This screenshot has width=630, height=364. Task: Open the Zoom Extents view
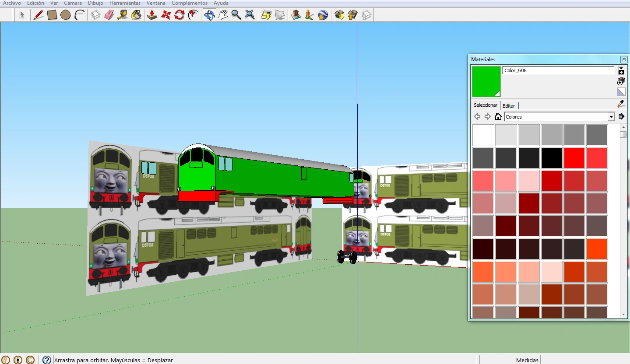coord(250,14)
